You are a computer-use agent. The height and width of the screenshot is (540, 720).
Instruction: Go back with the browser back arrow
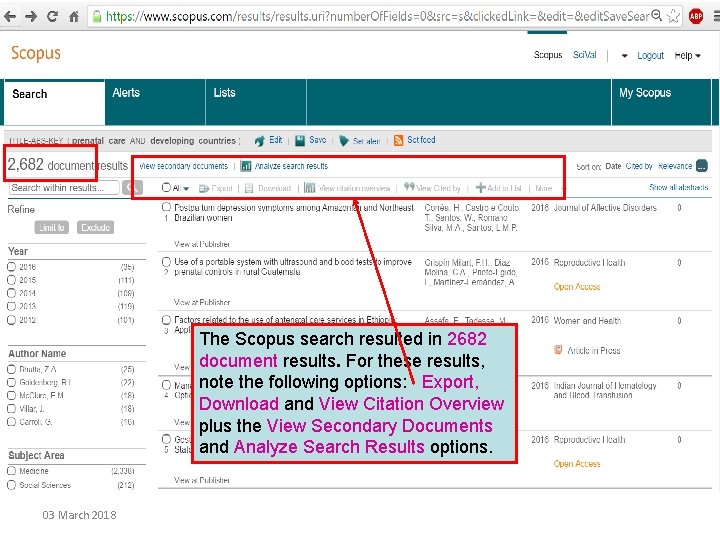[x=10, y=17]
